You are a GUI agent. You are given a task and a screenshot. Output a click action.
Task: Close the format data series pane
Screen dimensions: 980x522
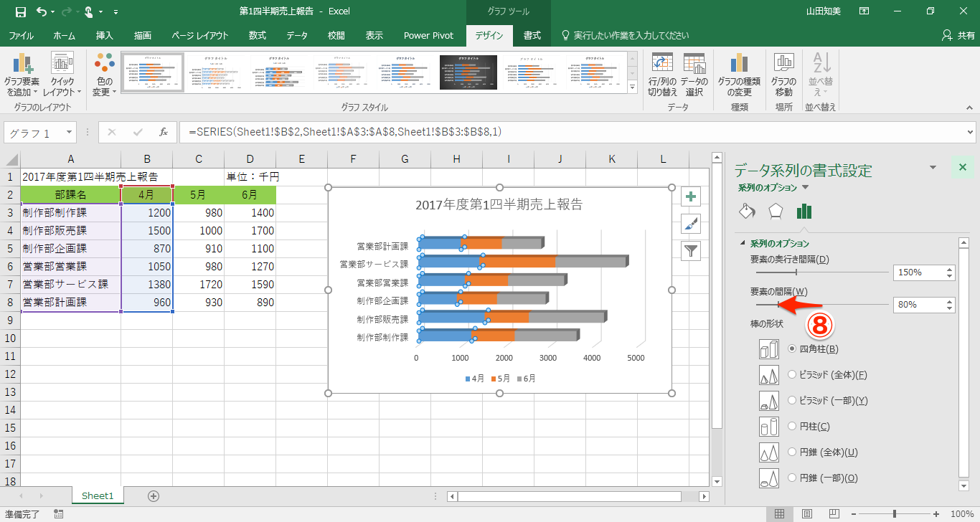[962, 168]
